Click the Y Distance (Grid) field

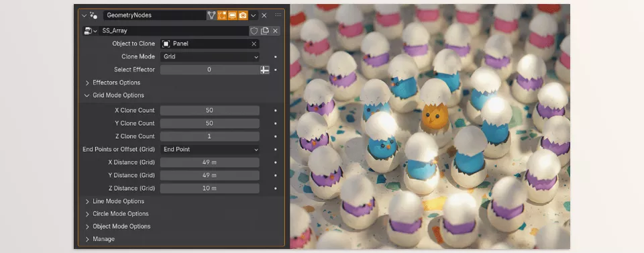tap(209, 175)
